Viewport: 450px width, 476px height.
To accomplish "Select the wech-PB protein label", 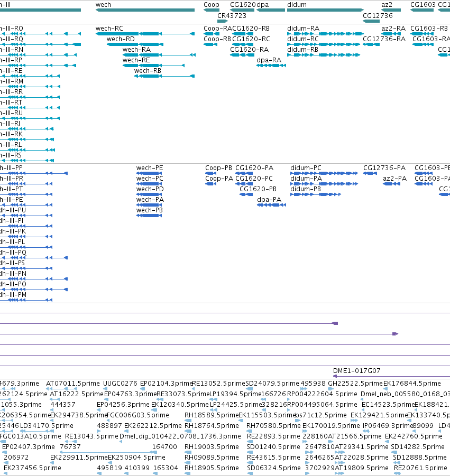I will tap(150, 210).
